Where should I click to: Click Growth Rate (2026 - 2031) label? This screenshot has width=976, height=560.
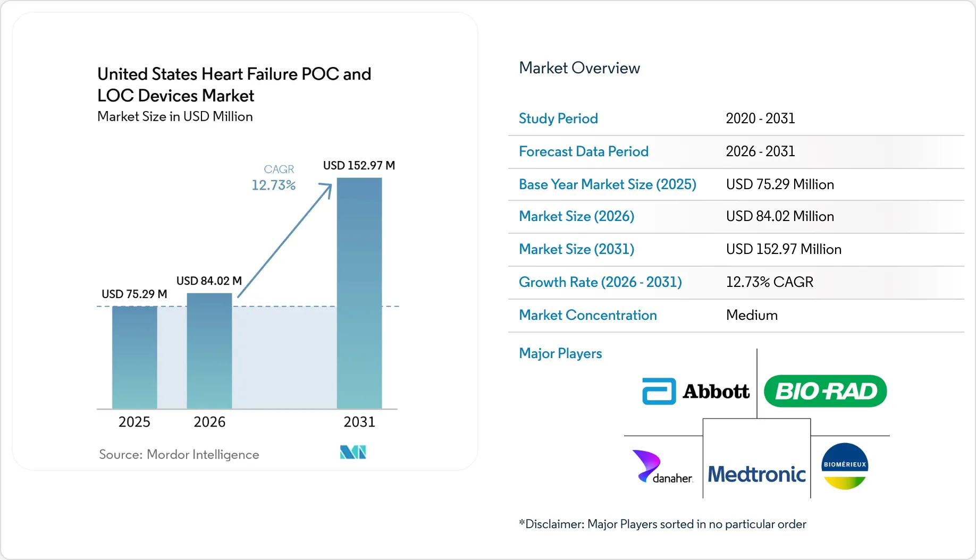pyautogui.click(x=600, y=282)
